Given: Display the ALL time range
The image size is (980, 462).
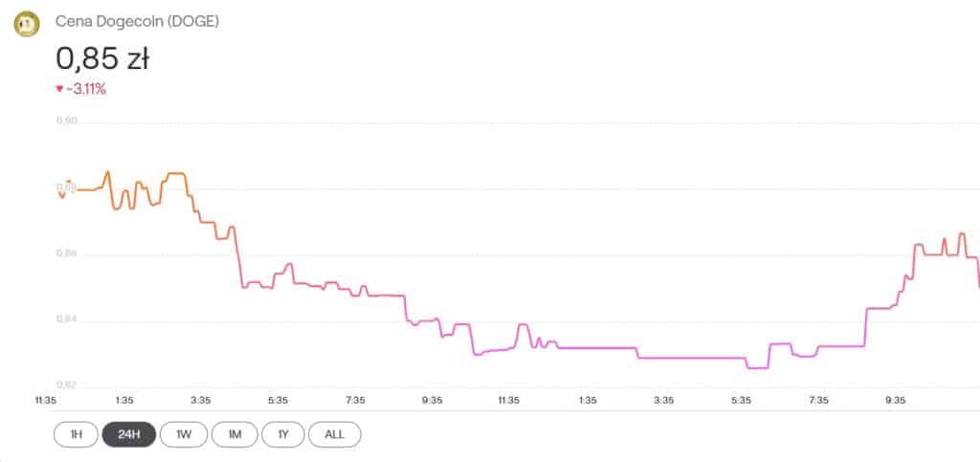Looking at the screenshot, I should pyautogui.click(x=334, y=434).
